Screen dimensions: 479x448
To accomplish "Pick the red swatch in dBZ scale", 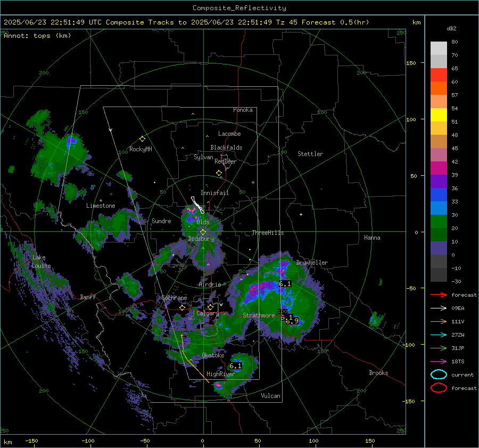I will tap(439, 75).
